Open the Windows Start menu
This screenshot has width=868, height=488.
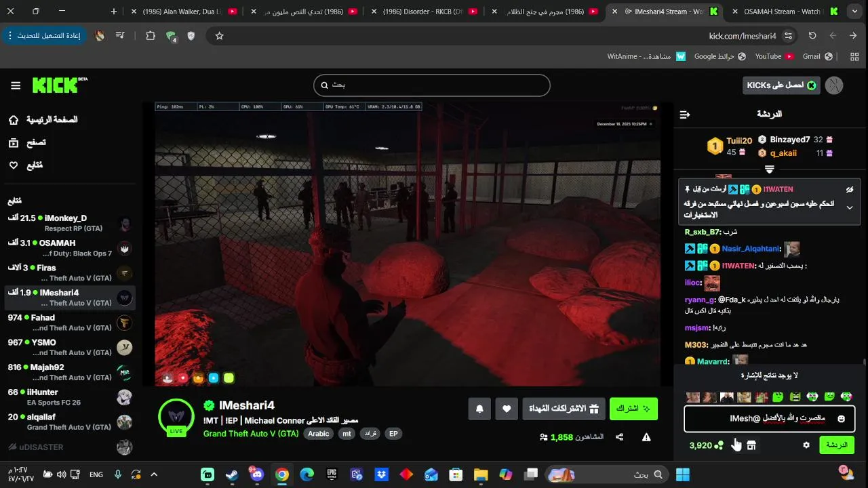click(683, 474)
